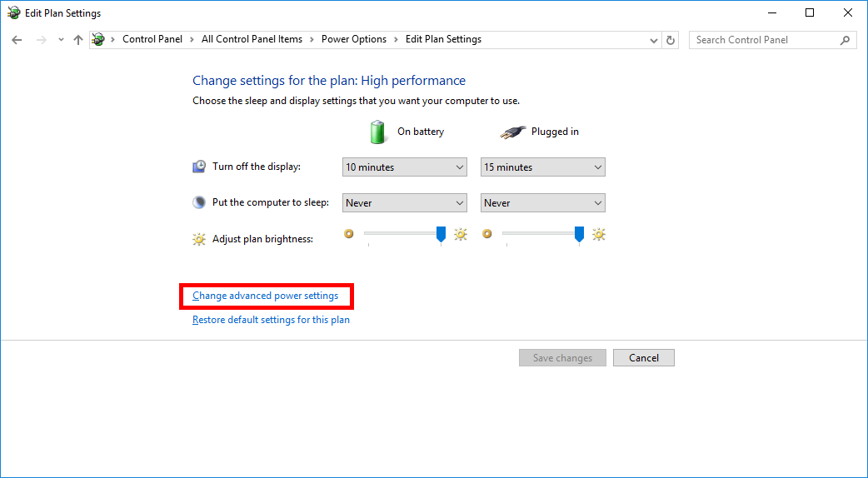Click the Cancel button
868x478 pixels.
point(644,358)
